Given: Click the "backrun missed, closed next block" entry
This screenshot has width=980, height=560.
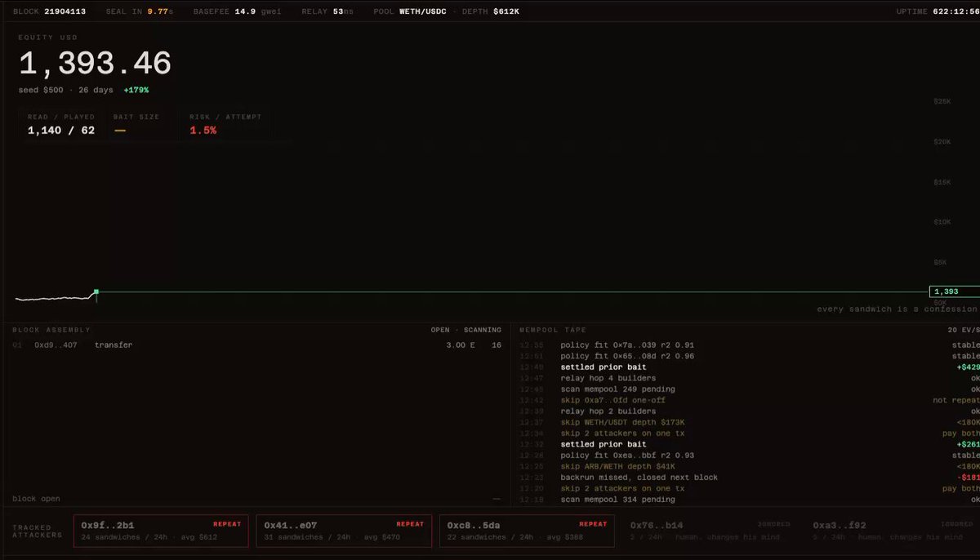Looking at the screenshot, I should tap(749, 478).
